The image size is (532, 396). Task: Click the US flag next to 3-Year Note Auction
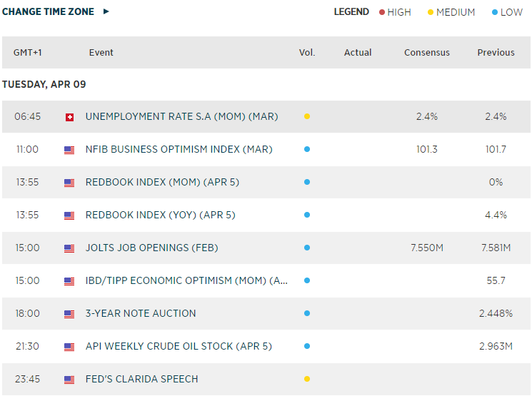pos(69,314)
